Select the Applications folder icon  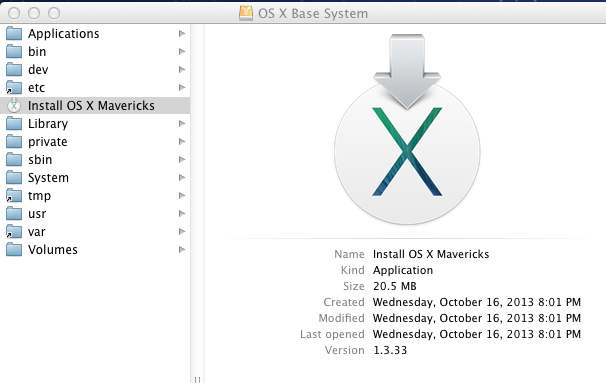click(x=14, y=34)
